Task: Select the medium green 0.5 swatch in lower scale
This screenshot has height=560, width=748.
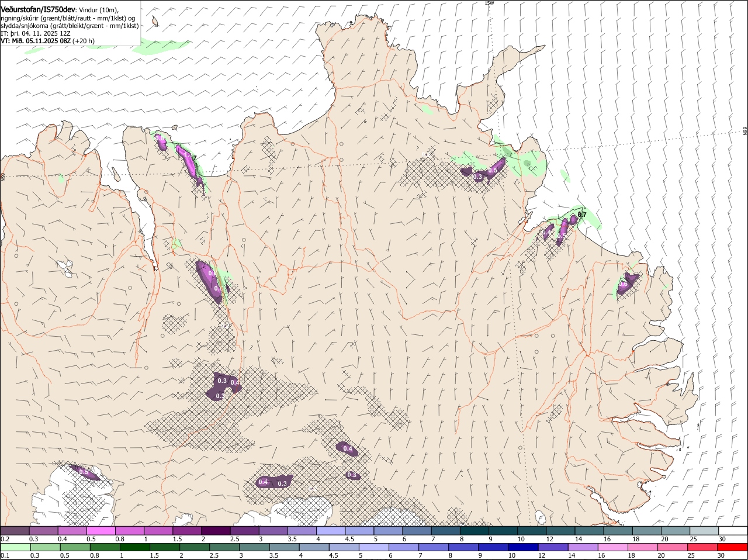Action: tap(75, 547)
